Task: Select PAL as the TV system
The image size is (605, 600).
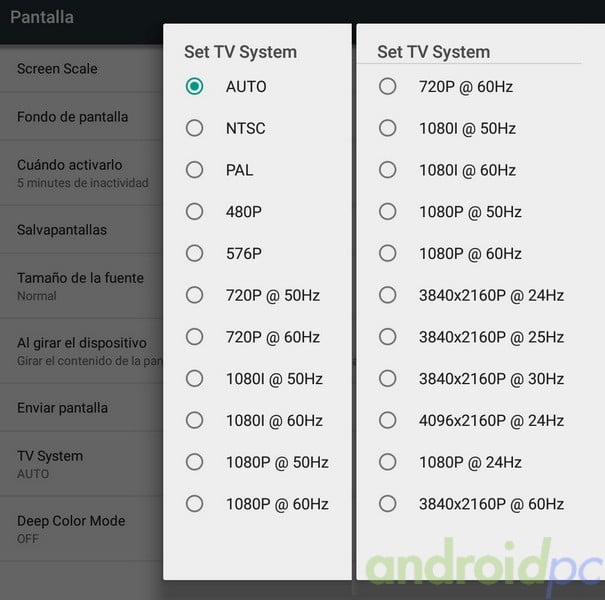Action: (x=195, y=170)
